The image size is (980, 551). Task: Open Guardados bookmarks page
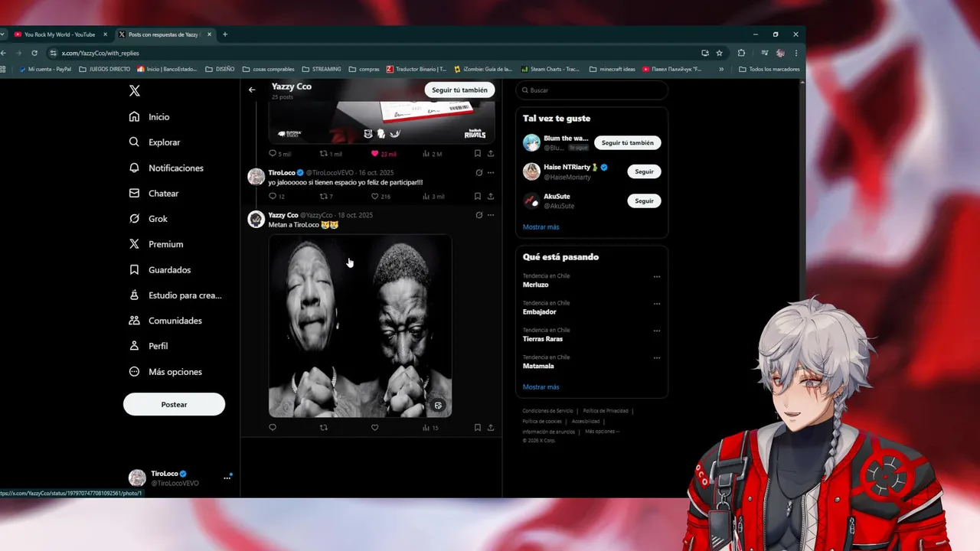[160, 270]
